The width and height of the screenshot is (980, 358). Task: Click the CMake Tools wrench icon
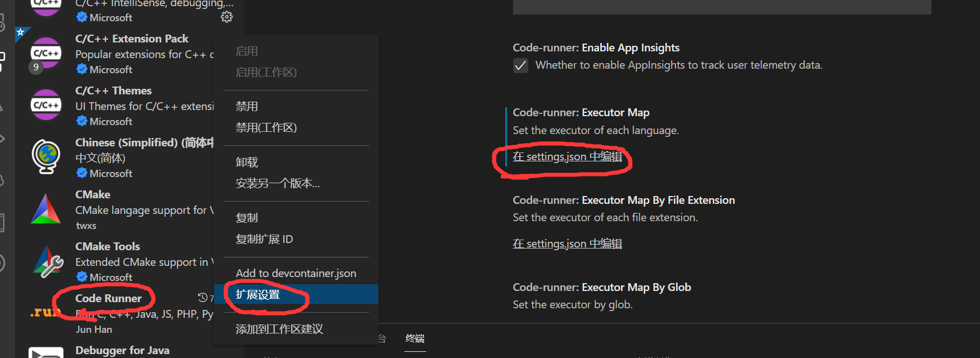coord(47,261)
